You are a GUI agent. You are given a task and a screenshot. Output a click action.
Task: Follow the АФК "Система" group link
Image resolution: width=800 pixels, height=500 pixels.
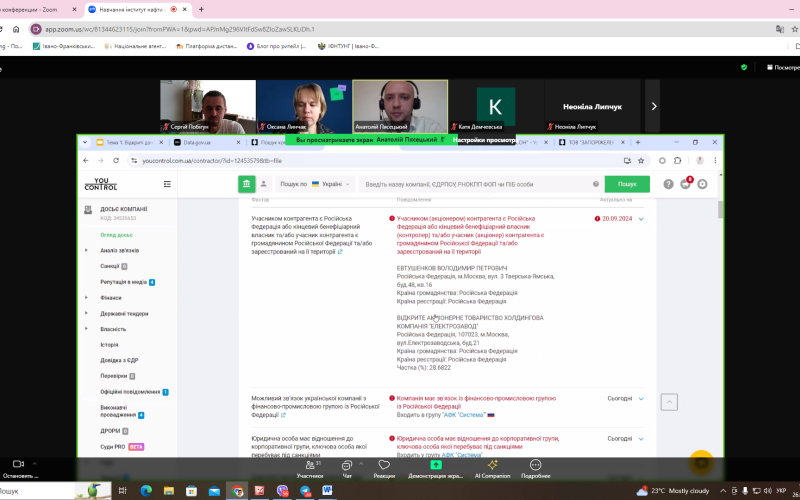tap(464, 415)
